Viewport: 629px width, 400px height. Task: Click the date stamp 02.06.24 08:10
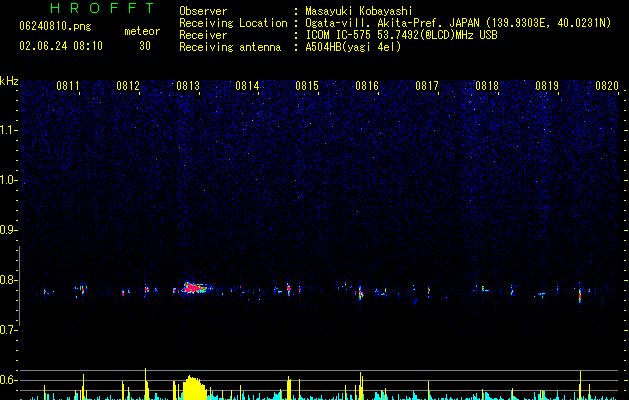pyautogui.click(x=61, y=46)
